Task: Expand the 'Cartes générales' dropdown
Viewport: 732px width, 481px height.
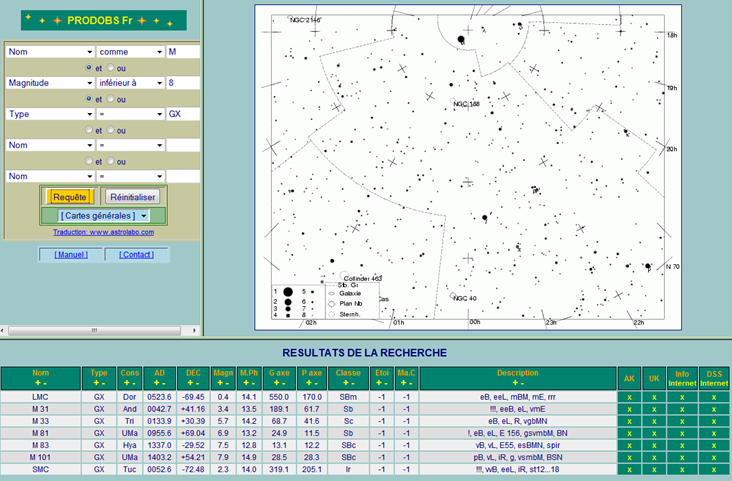Action: click(103, 216)
